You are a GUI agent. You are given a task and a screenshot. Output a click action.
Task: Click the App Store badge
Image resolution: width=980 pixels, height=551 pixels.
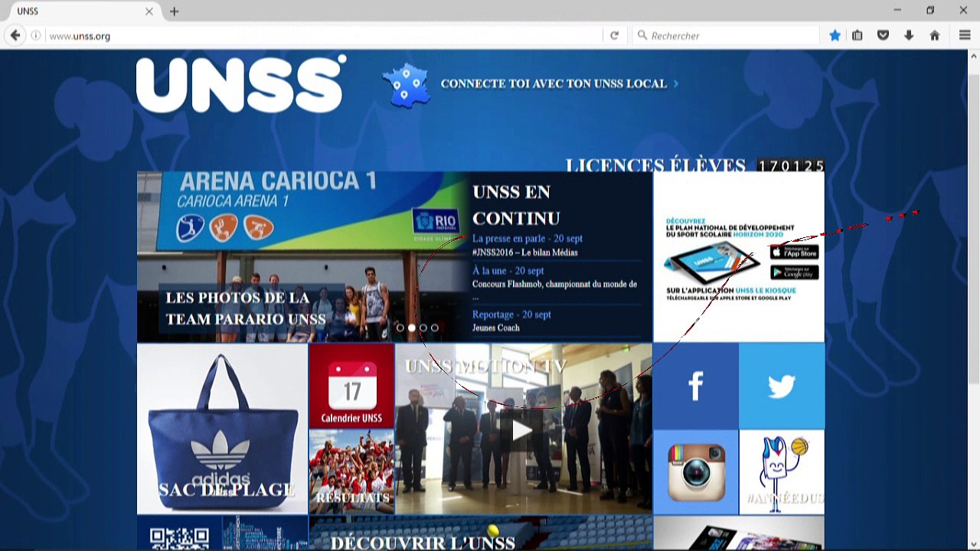click(x=794, y=253)
